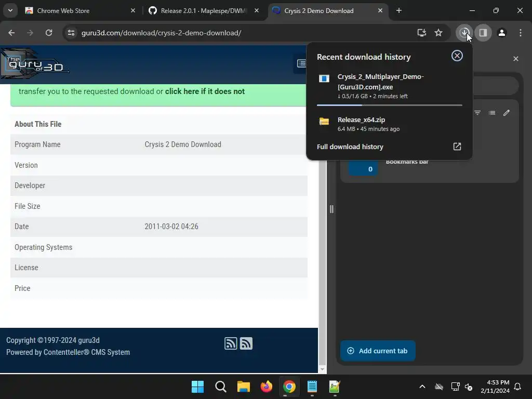532x399 pixels.
Task: Install page as app icon
Action: pyautogui.click(x=422, y=33)
